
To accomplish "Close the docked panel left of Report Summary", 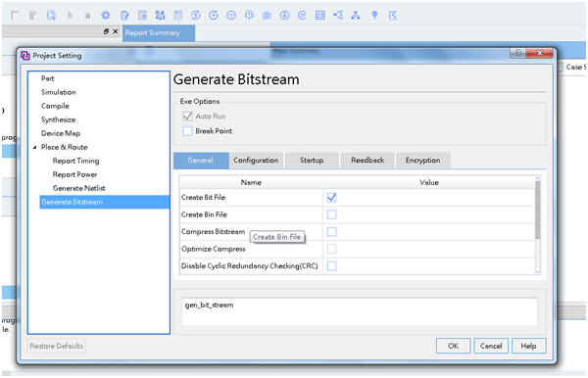I will tap(115, 32).
